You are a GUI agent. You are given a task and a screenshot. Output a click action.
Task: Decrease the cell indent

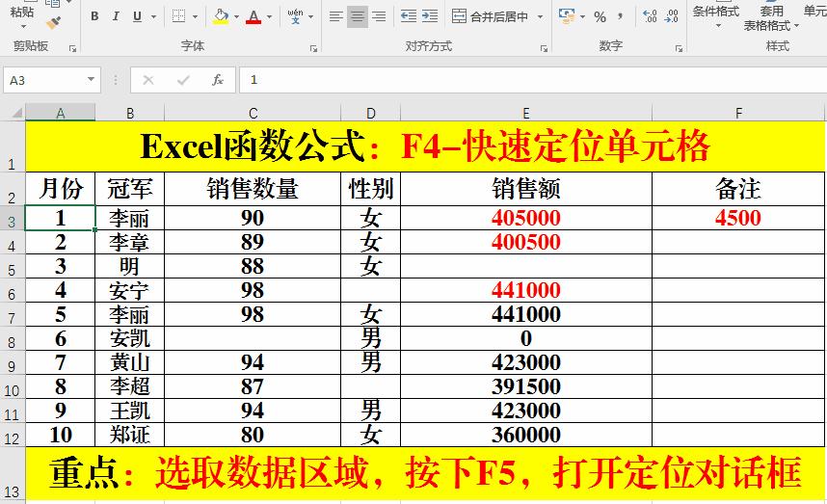coord(409,16)
